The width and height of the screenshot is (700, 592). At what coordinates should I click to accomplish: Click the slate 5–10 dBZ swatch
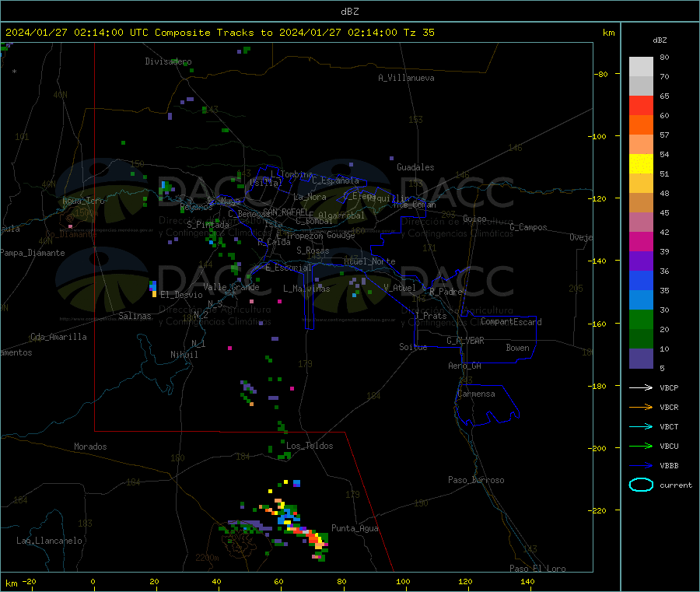[x=641, y=359]
